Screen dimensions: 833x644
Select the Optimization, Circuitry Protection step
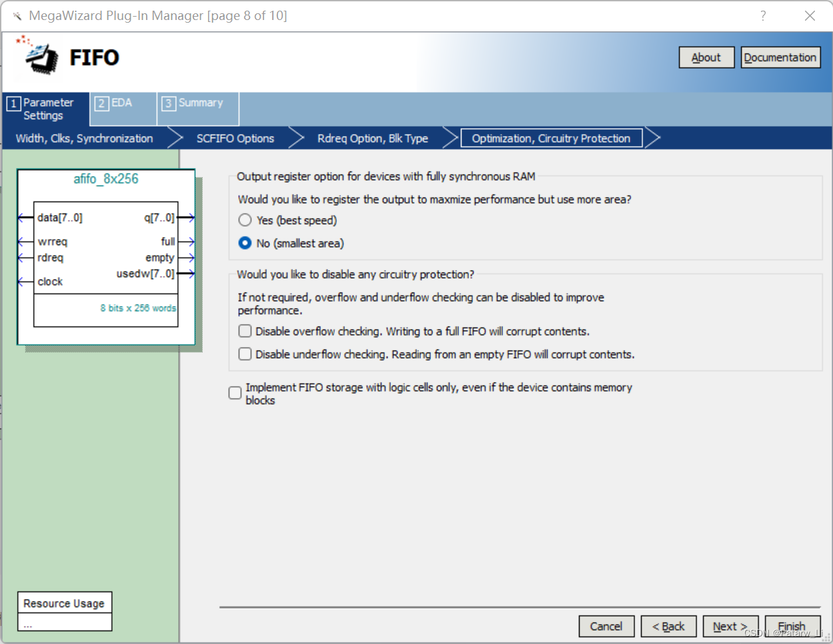(552, 138)
